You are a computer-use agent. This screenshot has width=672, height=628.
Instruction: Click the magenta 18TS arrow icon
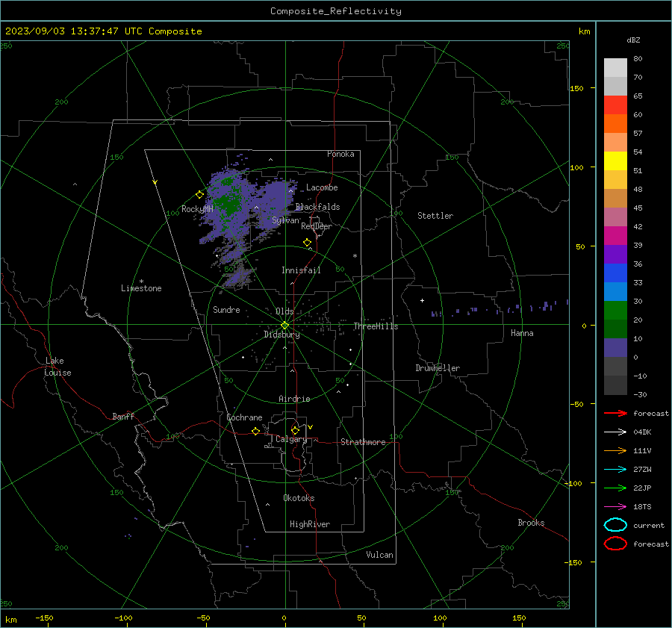click(x=615, y=507)
